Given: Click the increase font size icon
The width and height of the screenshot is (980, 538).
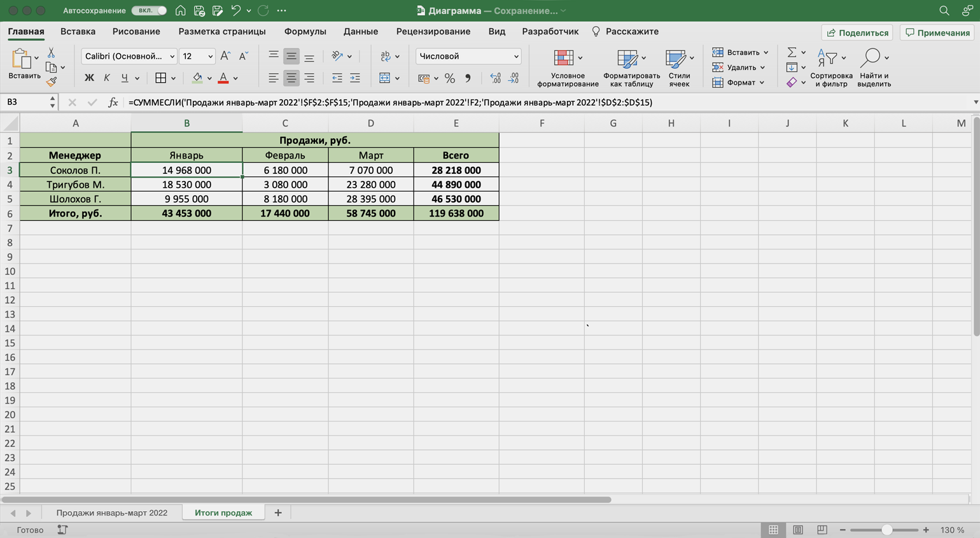Looking at the screenshot, I should 225,56.
